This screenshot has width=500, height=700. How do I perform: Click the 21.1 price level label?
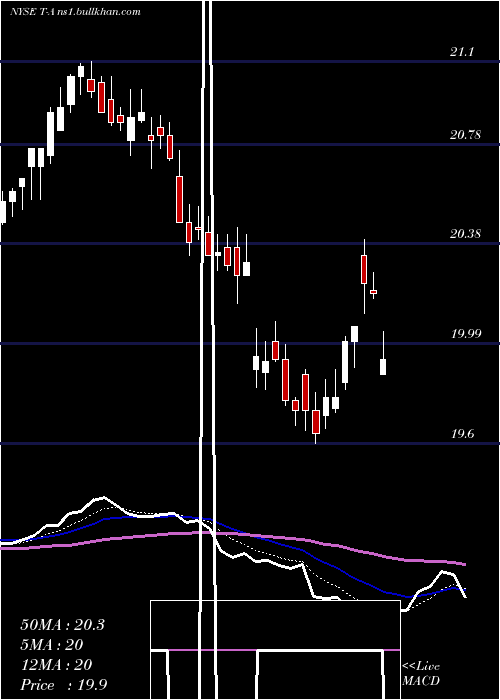tap(461, 52)
